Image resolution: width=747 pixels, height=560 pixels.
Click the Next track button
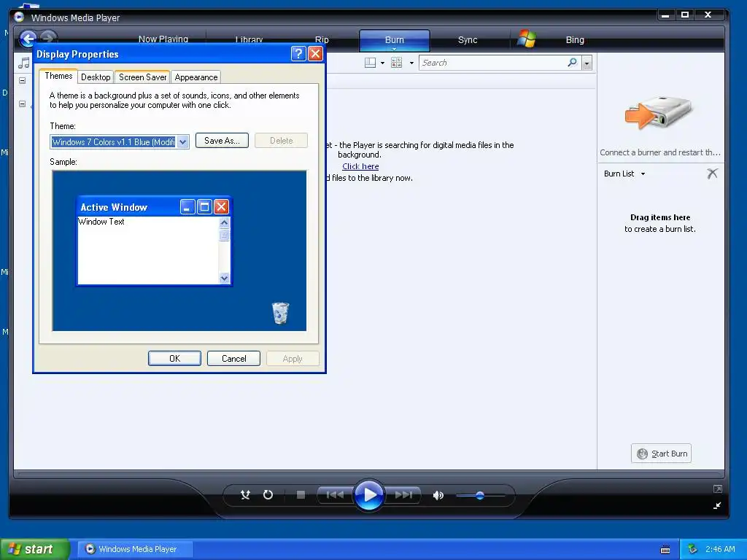[x=403, y=495]
